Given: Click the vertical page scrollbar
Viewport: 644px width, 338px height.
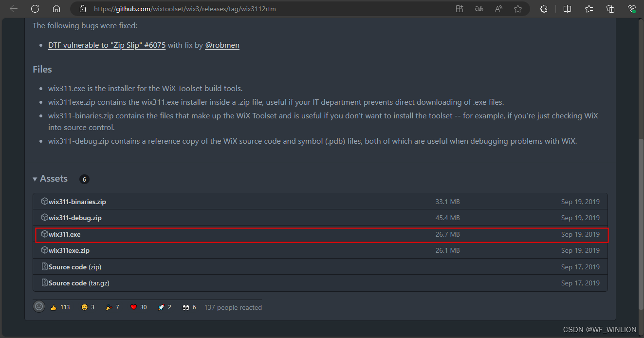Looking at the screenshot, I should (640, 223).
